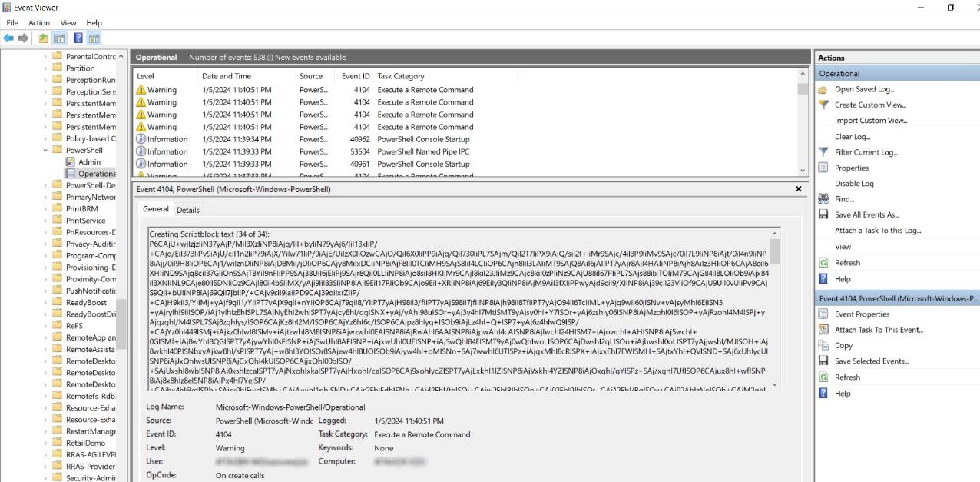Click the Attach Task To This Event icon
The image size is (980, 482).
point(823,330)
